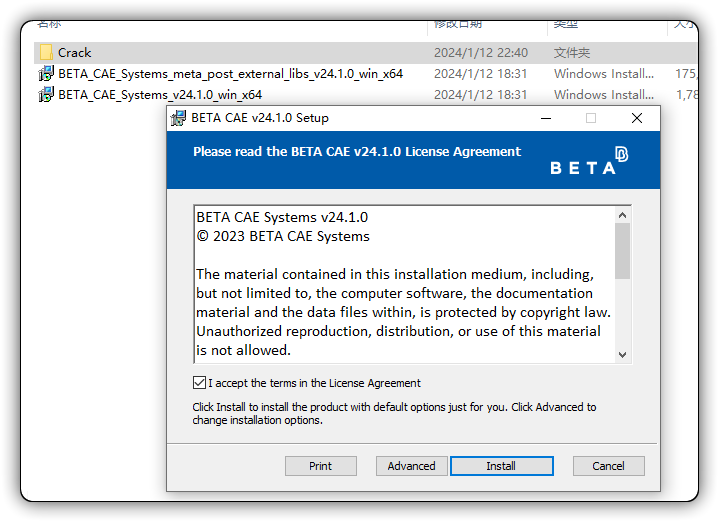Screen dimensions: 719x522
Task: Click the disabled maximize button of Setup window
Action: pos(591,118)
